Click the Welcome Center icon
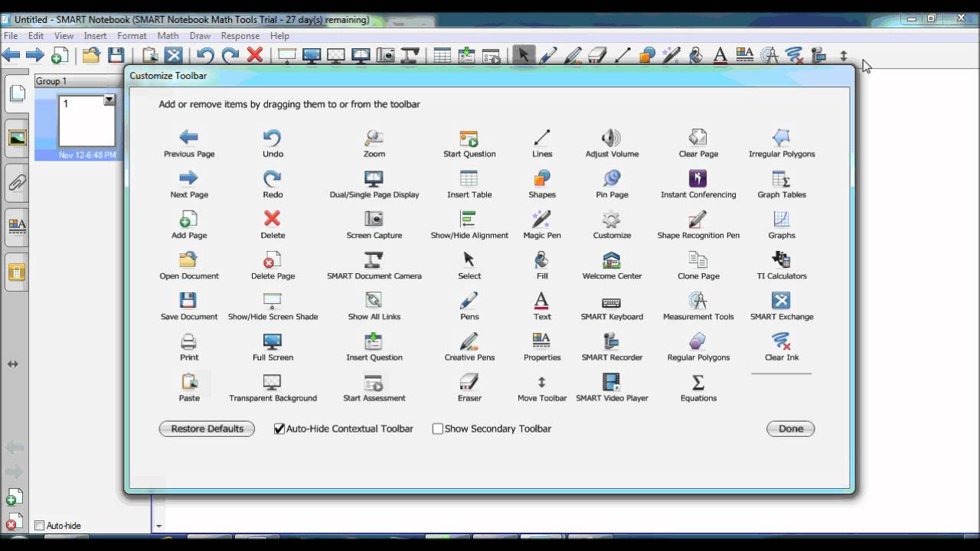The width and height of the screenshot is (980, 551). tap(611, 259)
